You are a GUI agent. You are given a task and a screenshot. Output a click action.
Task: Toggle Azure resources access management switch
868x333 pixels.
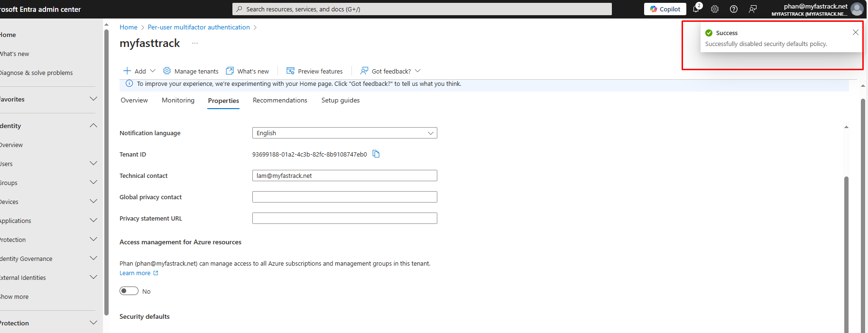129,291
